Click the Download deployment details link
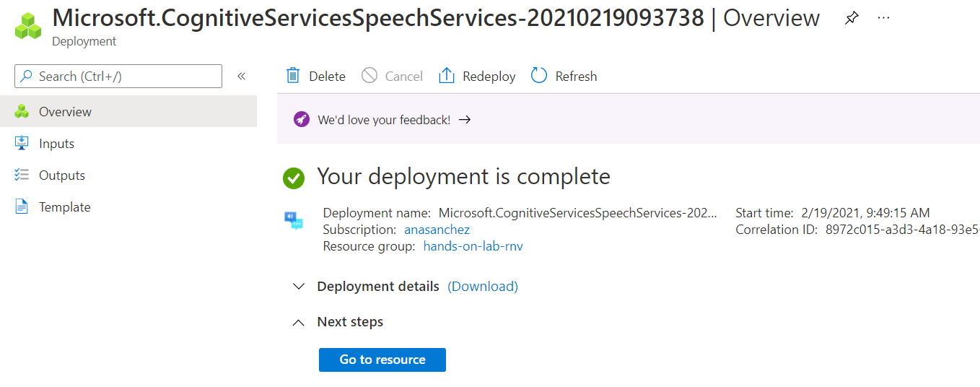Viewport: 980px width, 387px height. [x=483, y=287]
